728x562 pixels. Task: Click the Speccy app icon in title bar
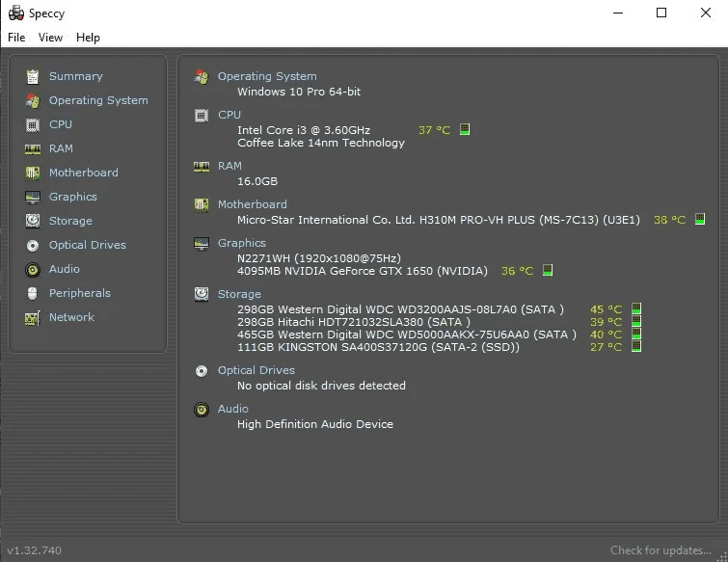click(x=16, y=13)
